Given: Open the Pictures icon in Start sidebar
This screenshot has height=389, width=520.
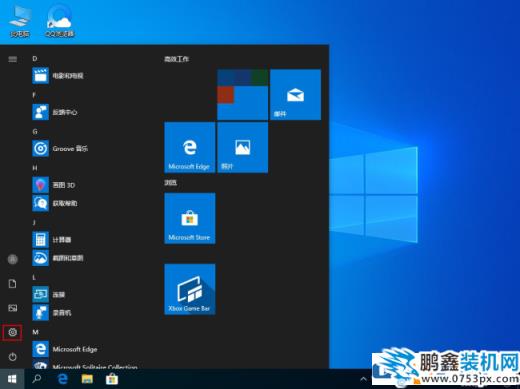Looking at the screenshot, I should tap(12, 308).
